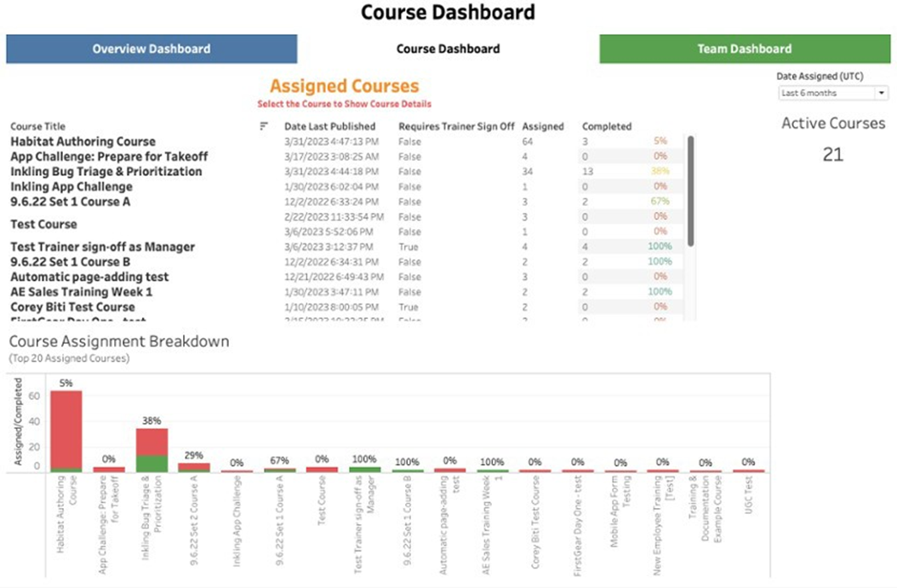Click the Active Courses count 21

pos(833,154)
